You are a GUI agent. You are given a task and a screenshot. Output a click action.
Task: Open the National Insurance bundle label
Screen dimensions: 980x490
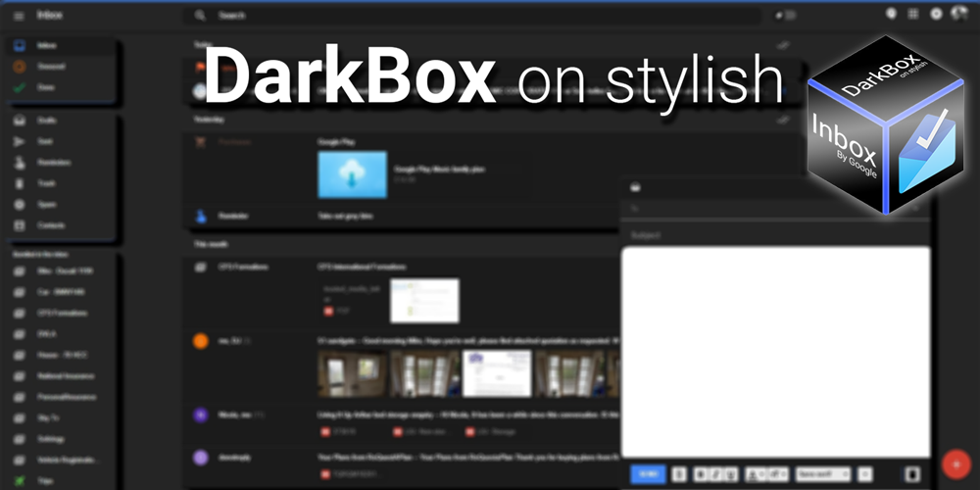pos(61,375)
